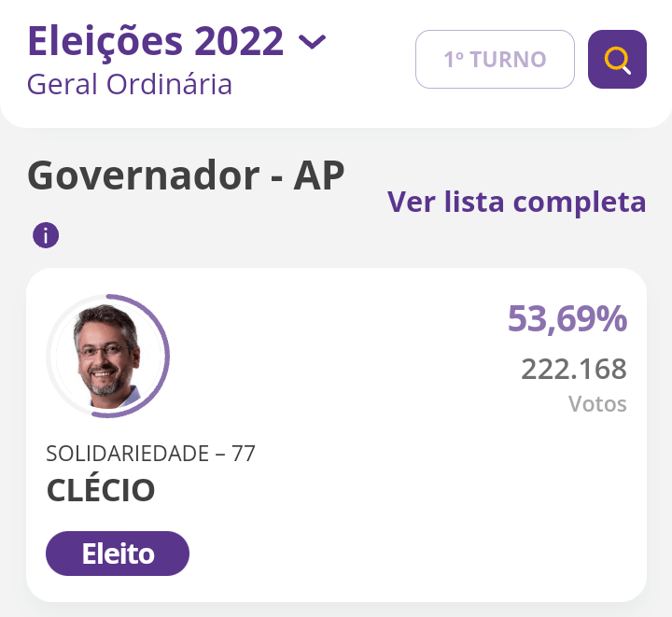Screen dimensions: 672x617
Task: Click the purple progress ring around the photo
Action: click(167, 356)
